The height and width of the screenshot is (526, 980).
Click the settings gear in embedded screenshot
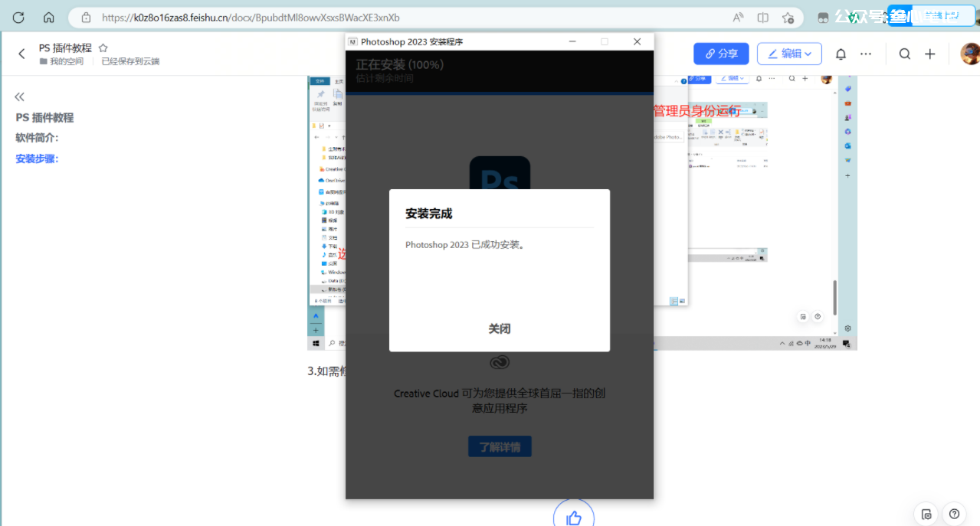848,328
